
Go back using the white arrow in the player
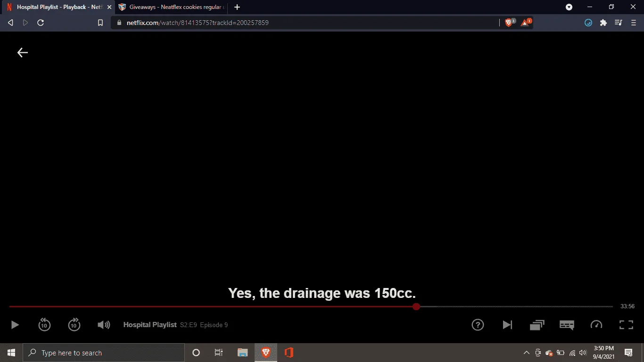pyautogui.click(x=23, y=53)
